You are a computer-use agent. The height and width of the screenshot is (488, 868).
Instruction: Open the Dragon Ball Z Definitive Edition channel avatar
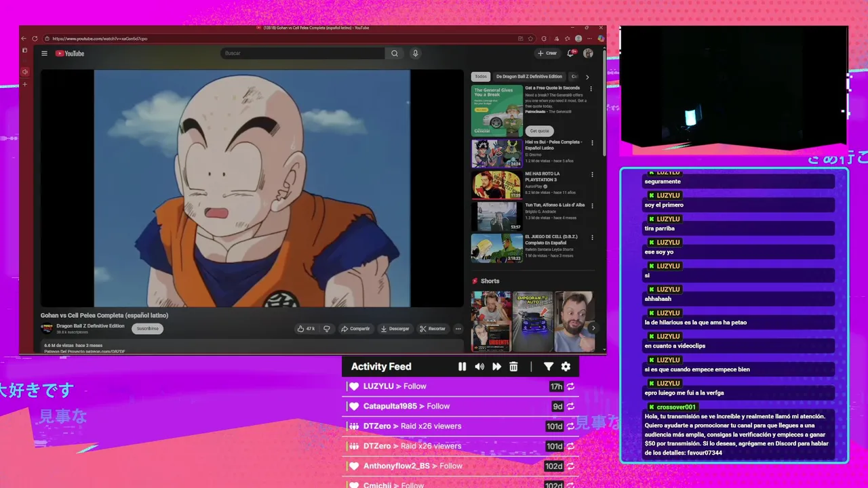(47, 329)
